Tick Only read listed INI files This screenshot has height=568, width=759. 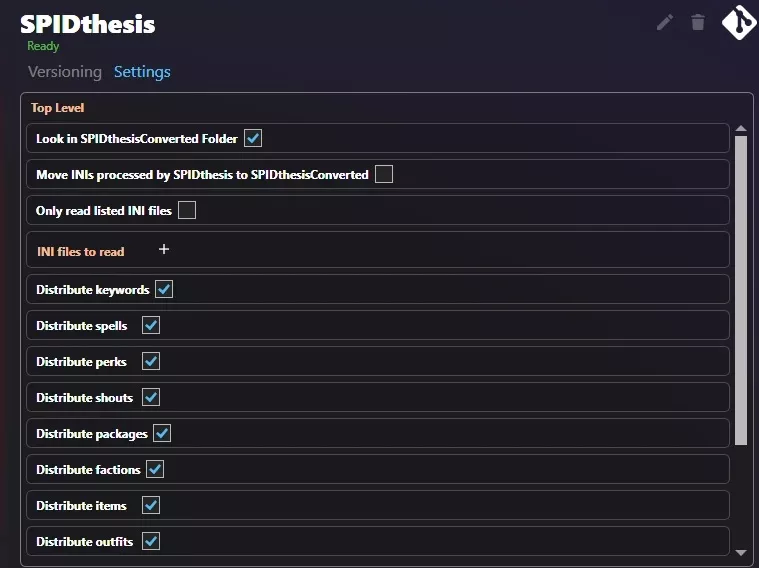(187, 210)
